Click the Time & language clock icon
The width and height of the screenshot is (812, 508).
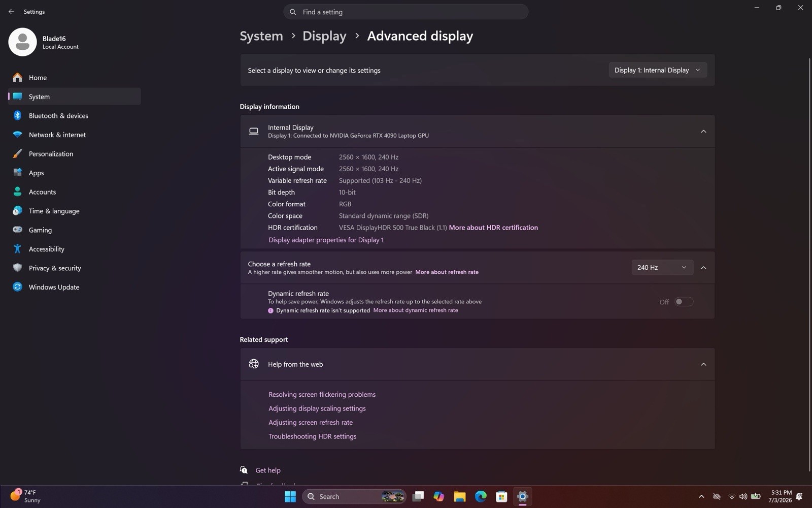(x=17, y=211)
